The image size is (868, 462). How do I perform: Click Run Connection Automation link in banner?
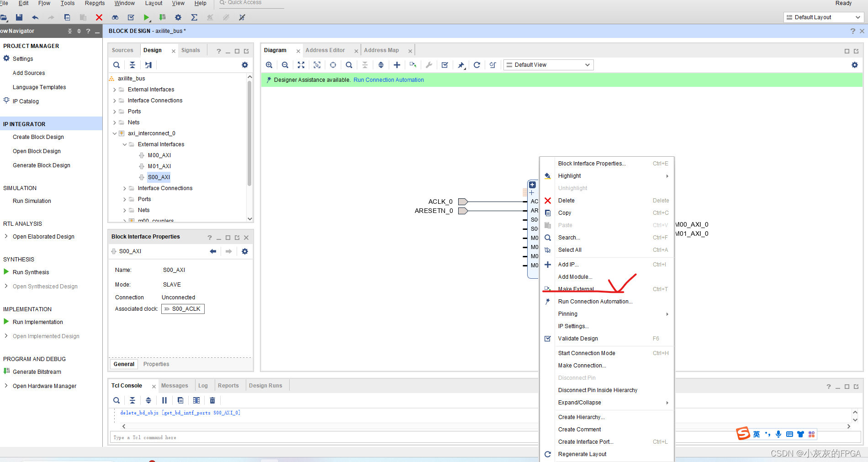(389, 80)
